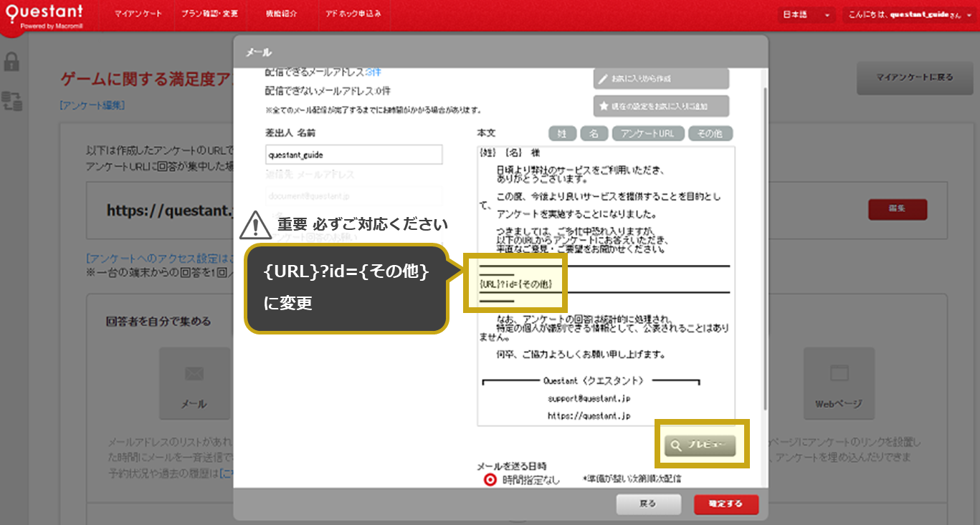Confirm with the 確定する button

(726, 504)
